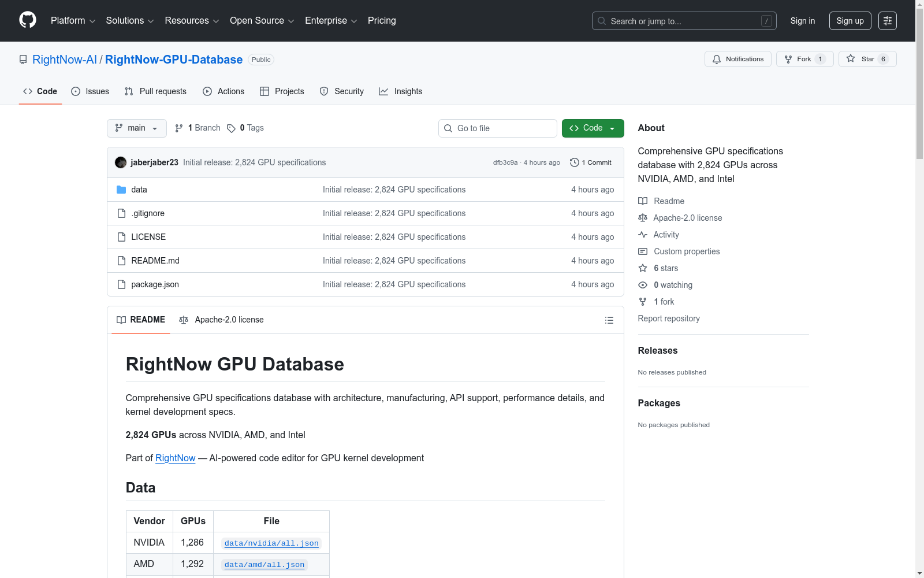
Task: Select the README tab in file viewer
Action: tap(141, 320)
